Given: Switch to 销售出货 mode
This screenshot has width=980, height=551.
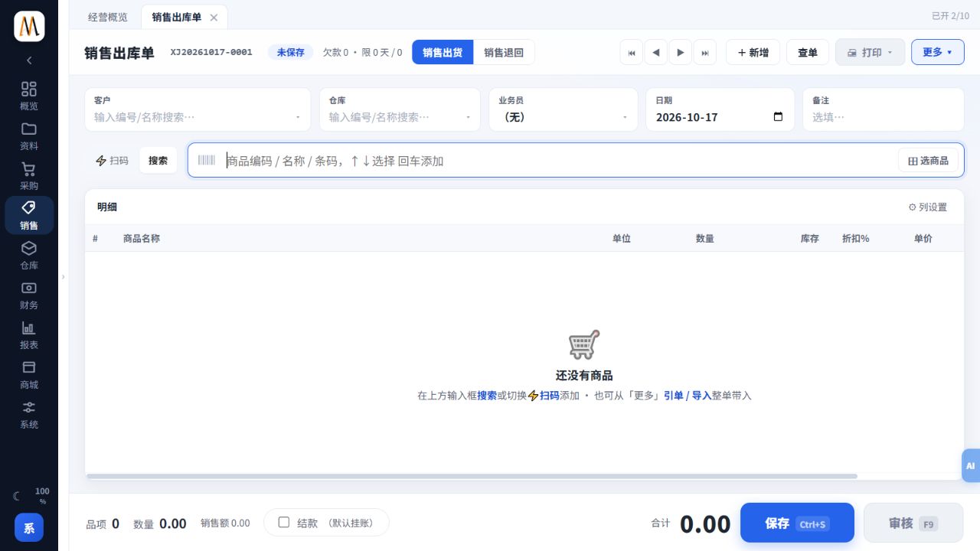Looking at the screenshot, I should (x=443, y=53).
